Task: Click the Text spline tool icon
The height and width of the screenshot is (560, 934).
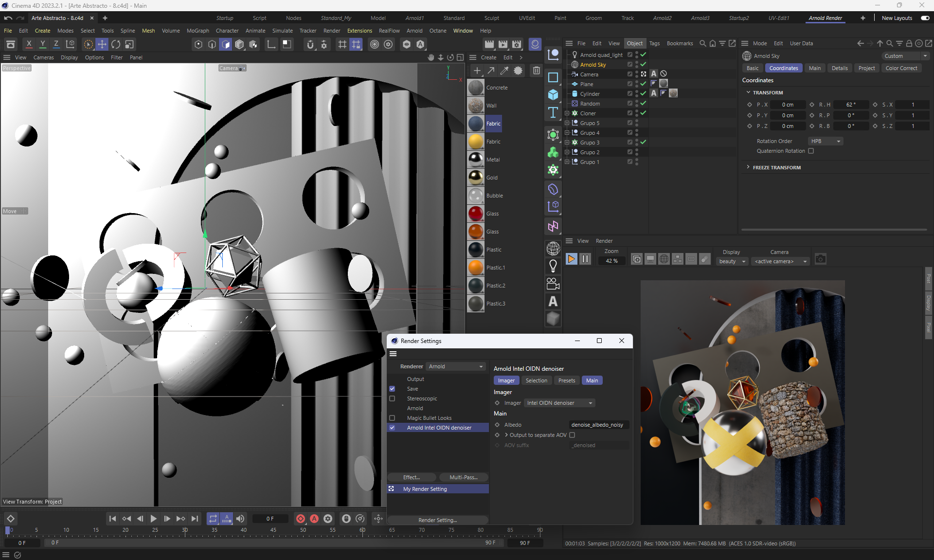Action: (553, 113)
